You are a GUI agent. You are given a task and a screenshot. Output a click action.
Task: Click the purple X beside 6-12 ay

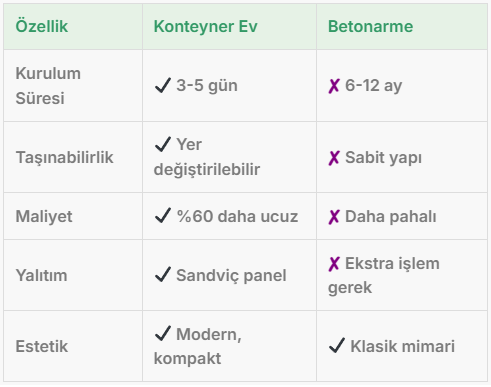pyautogui.click(x=334, y=86)
